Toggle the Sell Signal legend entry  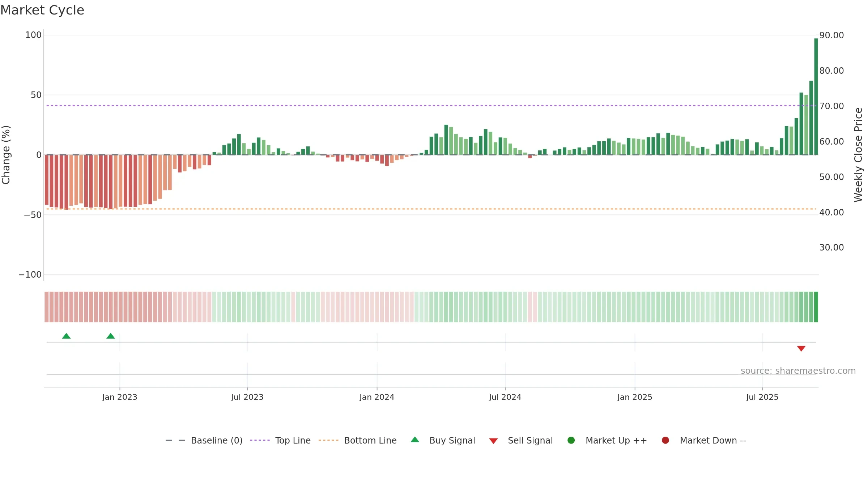(521, 440)
